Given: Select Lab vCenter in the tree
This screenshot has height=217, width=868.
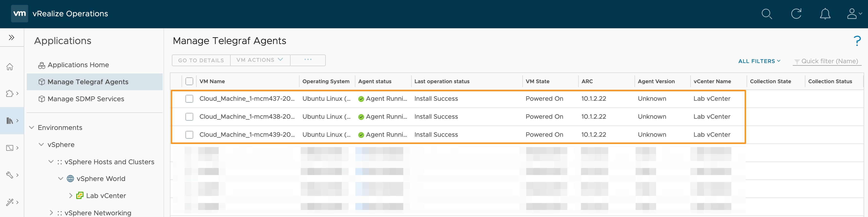Looking at the screenshot, I should [106, 195].
